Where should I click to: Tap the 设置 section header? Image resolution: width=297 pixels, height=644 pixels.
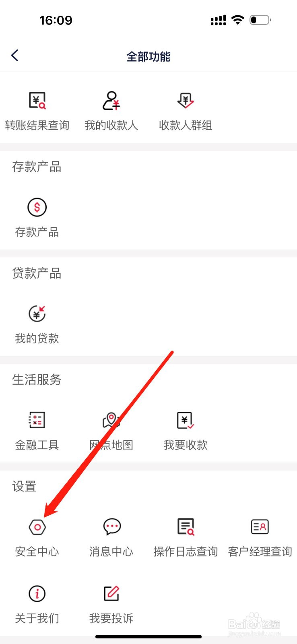tap(25, 486)
